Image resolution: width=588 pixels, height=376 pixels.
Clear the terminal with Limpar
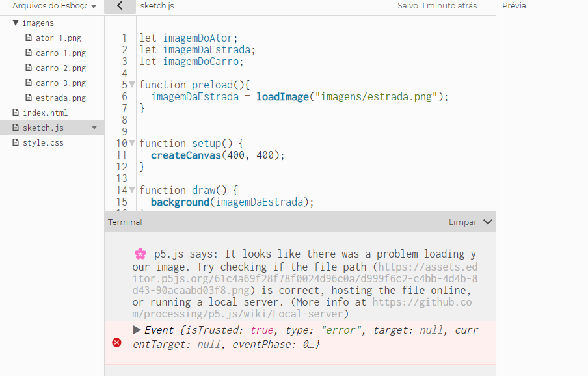(x=462, y=222)
